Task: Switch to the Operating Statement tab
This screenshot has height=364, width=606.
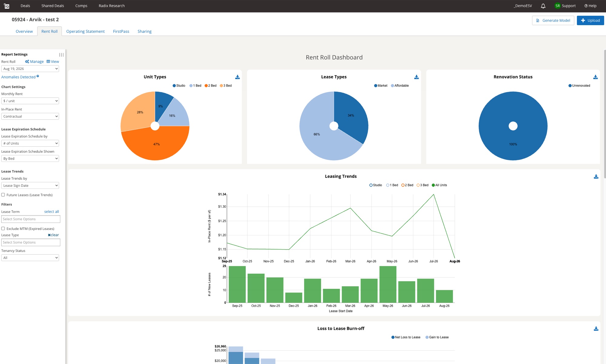Action: tap(85, 31)
